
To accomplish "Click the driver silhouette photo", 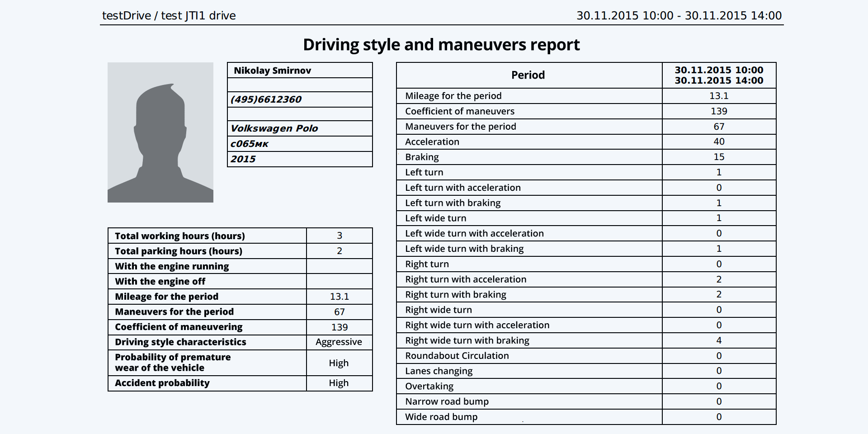I will (160, 132).
